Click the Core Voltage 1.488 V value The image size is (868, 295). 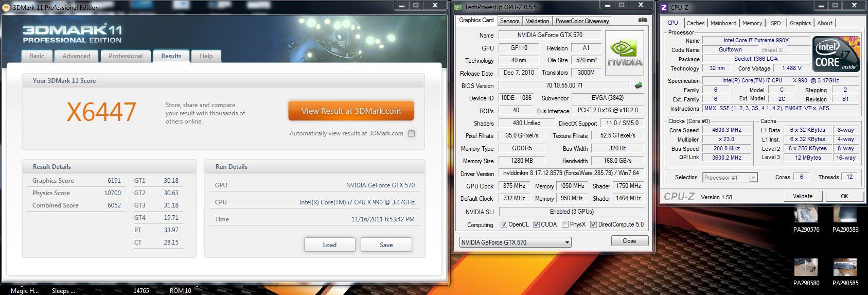click(791, 68)
